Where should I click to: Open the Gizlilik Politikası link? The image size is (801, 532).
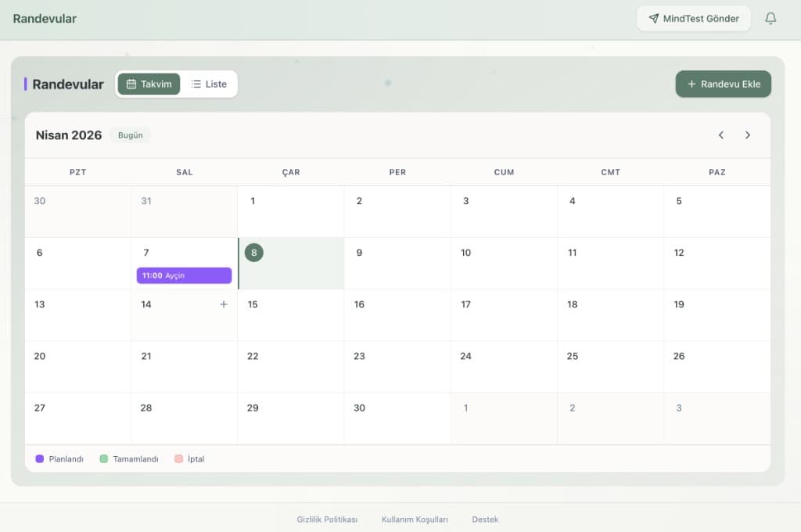(x=327, y=519)
